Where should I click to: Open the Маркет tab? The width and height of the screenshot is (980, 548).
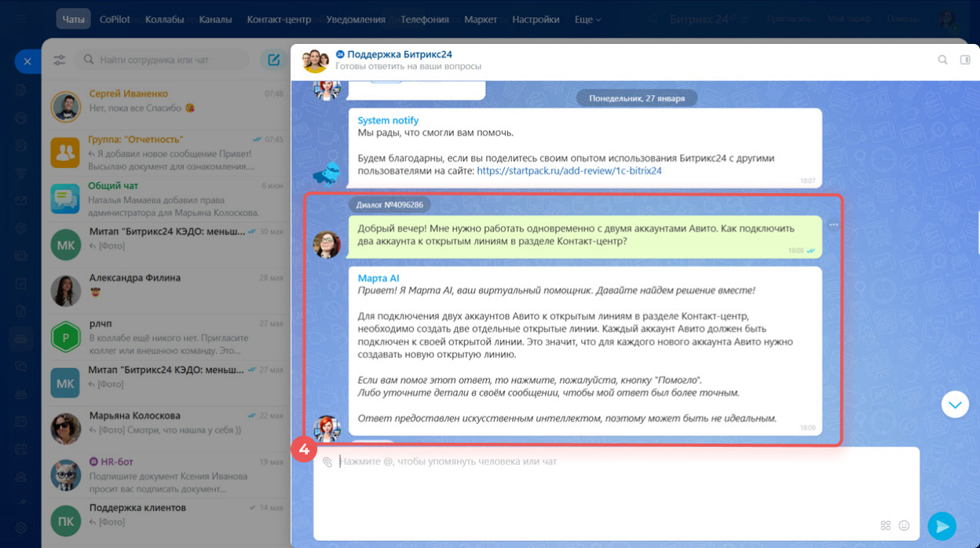pos(481,19)
